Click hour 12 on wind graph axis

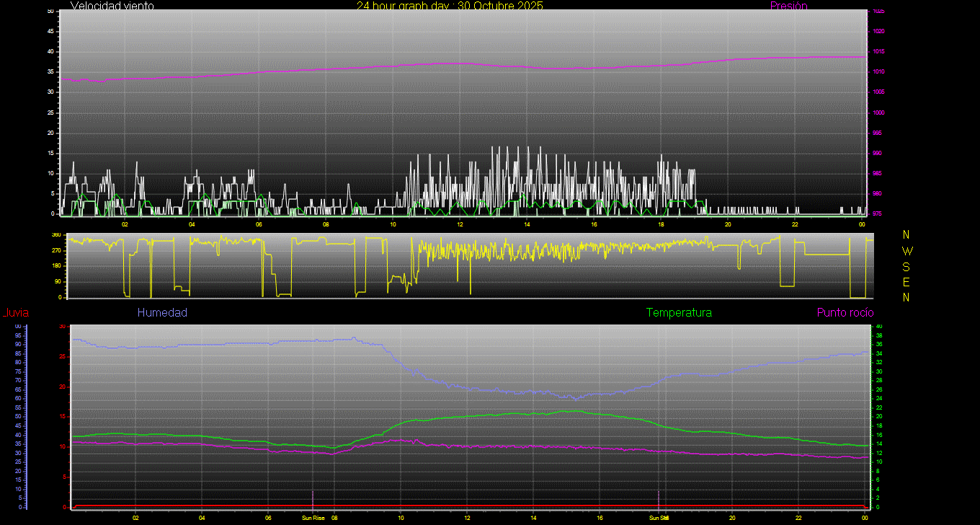pyautogui.click(x=460, y=224)
